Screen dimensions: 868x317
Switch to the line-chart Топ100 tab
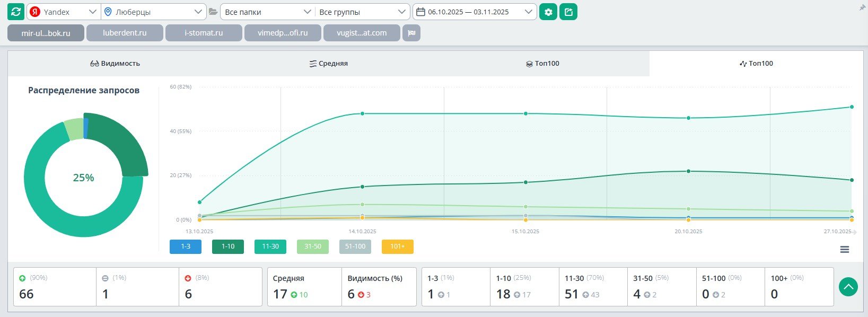(x=756, y=64)
